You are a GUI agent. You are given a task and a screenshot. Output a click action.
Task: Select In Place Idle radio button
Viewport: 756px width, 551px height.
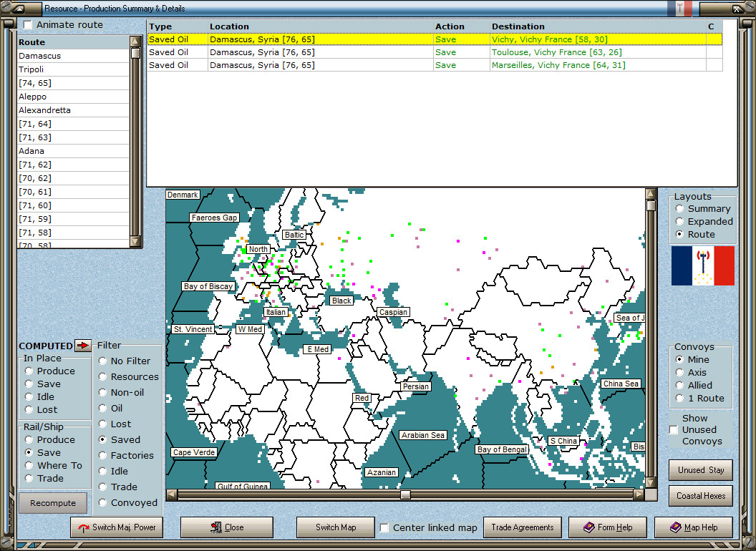point(29,396)
